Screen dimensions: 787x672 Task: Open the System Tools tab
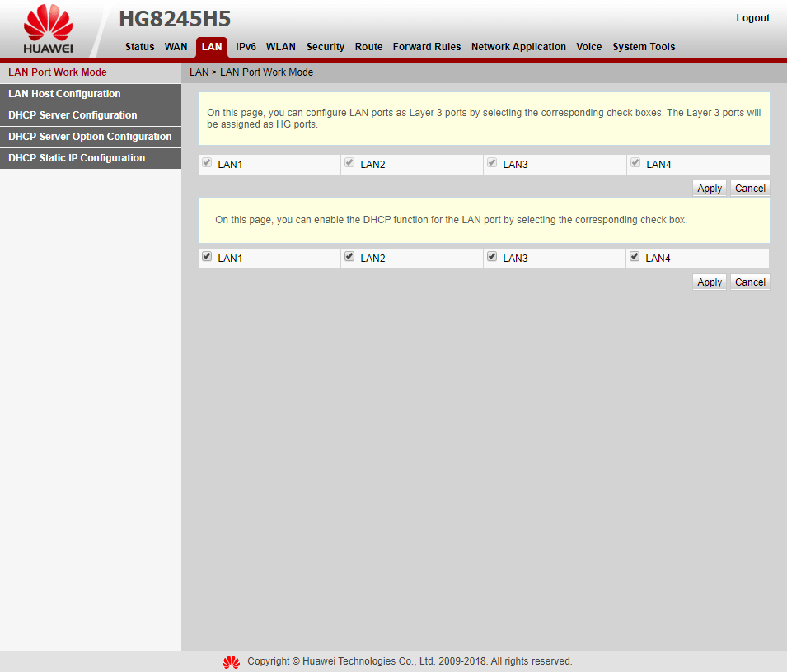coord(644,47)
